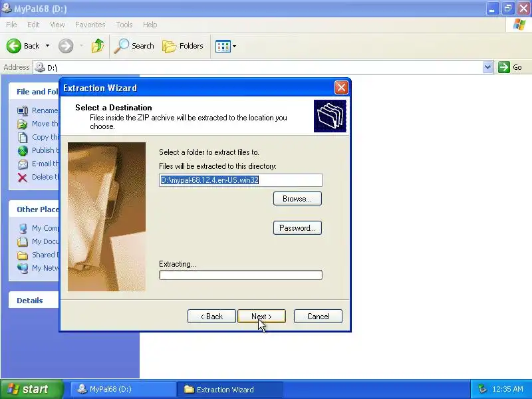Image resolution: width=532 pixels, height=399 pixels.
Task: Expand the Views dropdown arrow
Action: (x=234, y=46)
